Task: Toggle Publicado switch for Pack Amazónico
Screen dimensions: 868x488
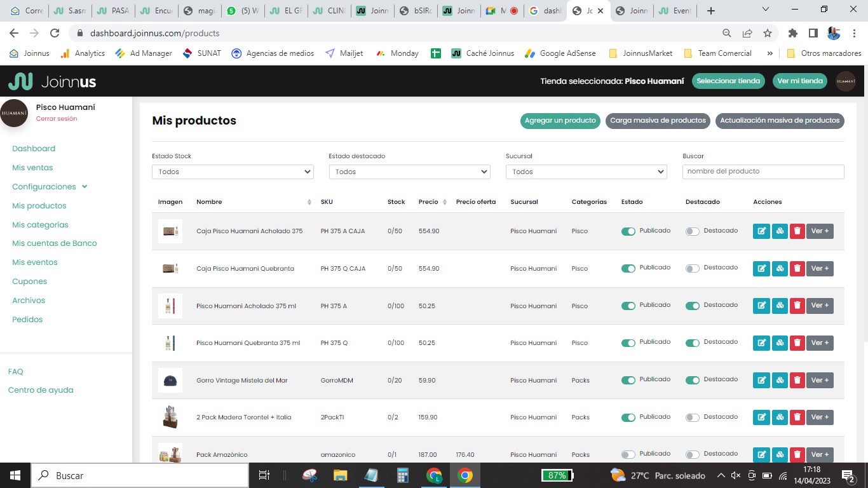Action: tap(628, 454)
